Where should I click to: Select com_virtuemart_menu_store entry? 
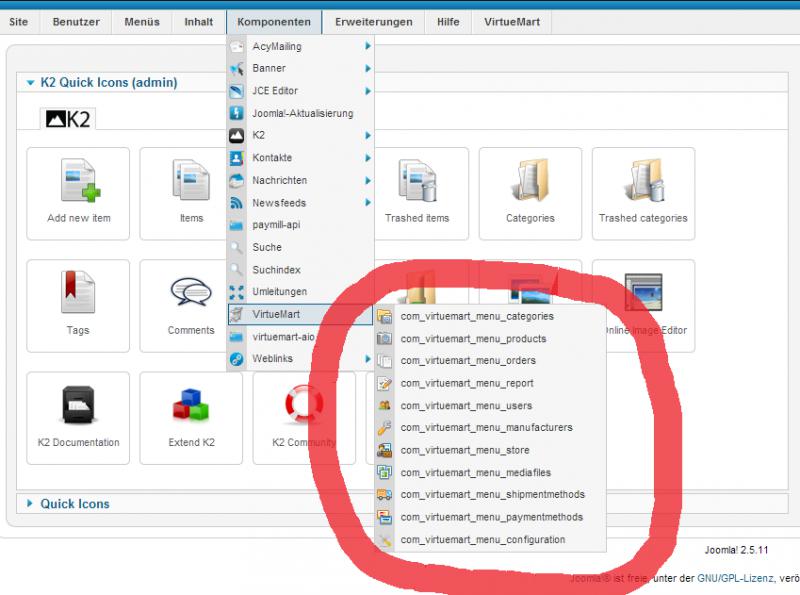pyautogui.click(x=490, y=450)
